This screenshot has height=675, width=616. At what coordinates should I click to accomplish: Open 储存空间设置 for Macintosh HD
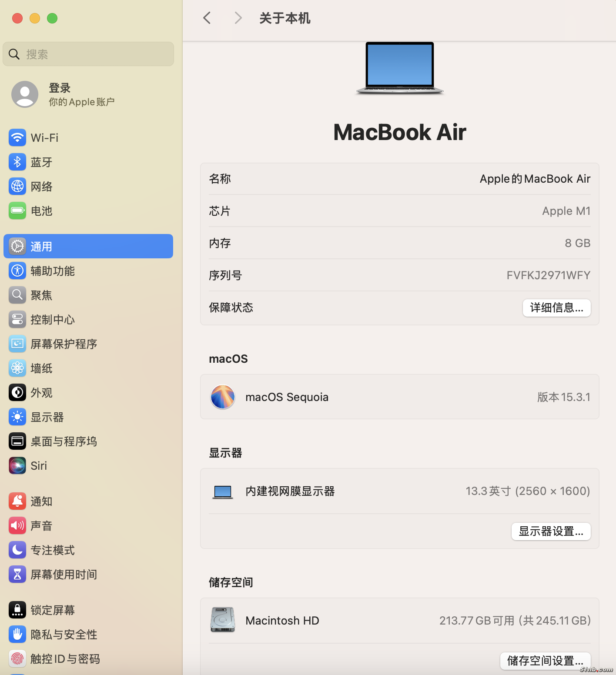[x=545, y=661]
